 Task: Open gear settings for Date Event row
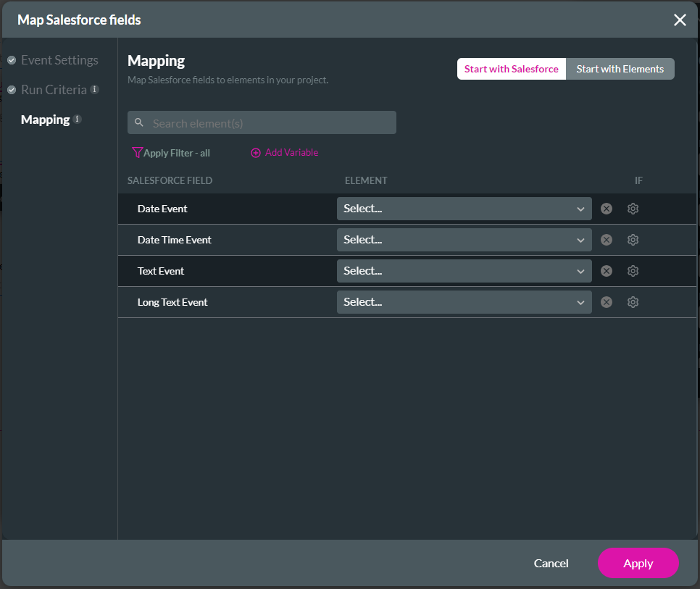(633, 209)
